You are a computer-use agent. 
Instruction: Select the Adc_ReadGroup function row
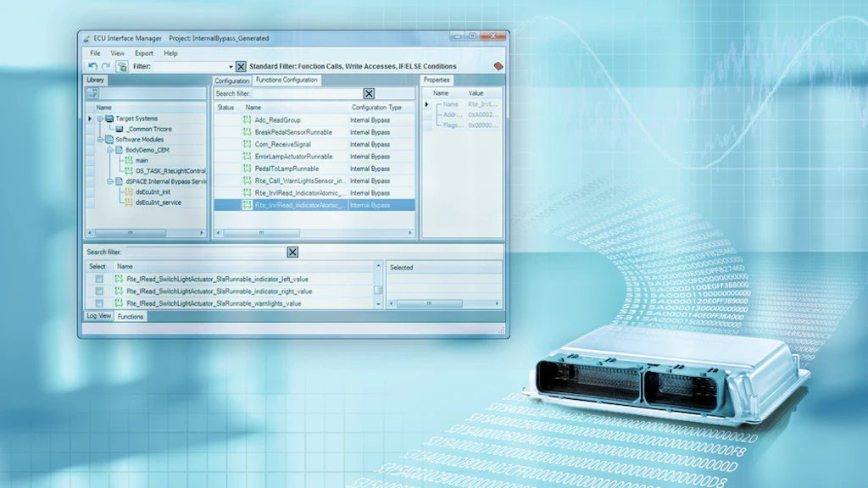tap(314, 120)
